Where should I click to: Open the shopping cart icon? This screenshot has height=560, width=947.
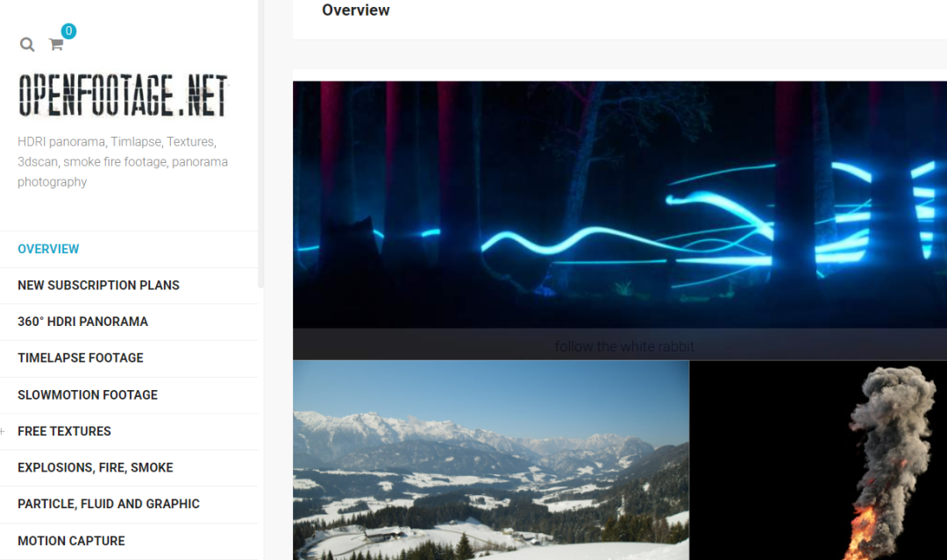pos(56,45)
